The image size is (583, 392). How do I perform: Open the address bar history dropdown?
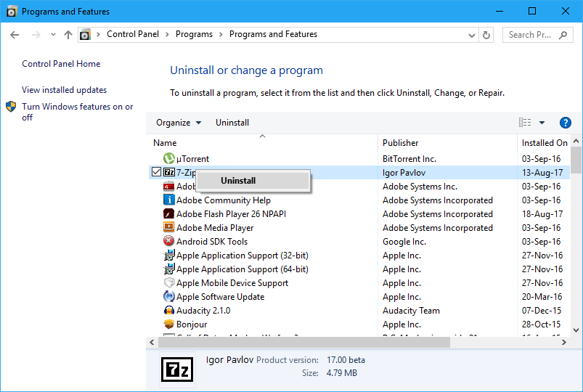(x=471, y=36)
